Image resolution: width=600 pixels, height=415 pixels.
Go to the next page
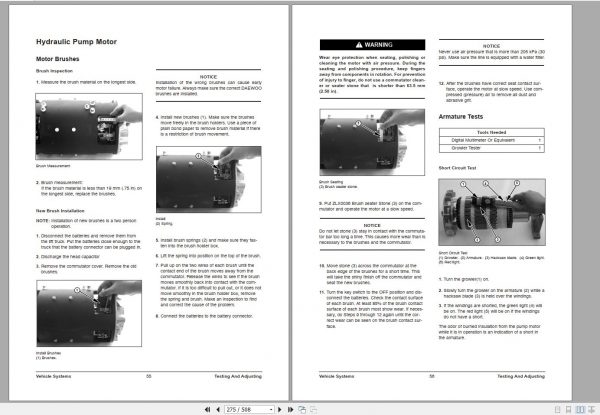pos(280,409)
